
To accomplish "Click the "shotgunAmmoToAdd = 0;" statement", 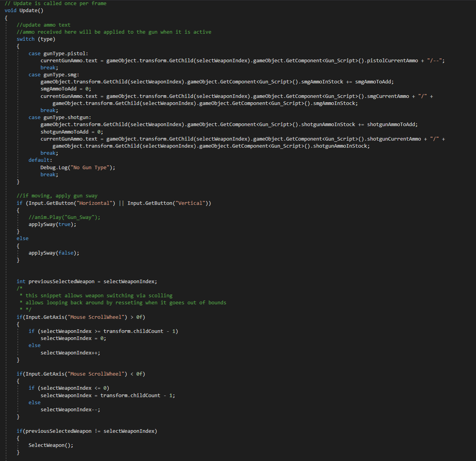I will pyautogui.click(x=72, y=132).
